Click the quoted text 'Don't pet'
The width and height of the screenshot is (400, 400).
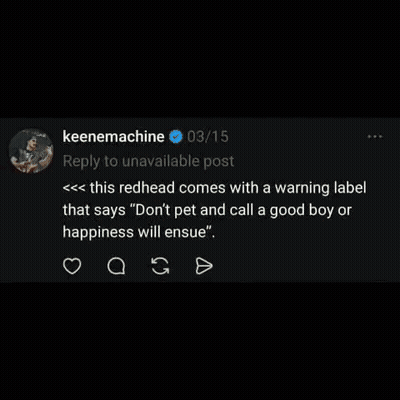click(x=164, y=210)
